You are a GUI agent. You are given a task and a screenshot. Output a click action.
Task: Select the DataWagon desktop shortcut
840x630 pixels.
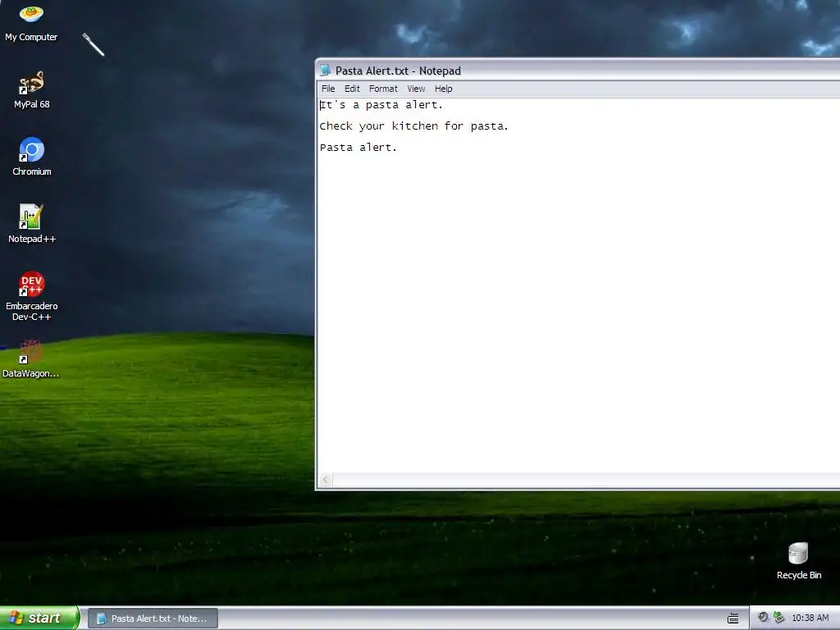(30, 359)
